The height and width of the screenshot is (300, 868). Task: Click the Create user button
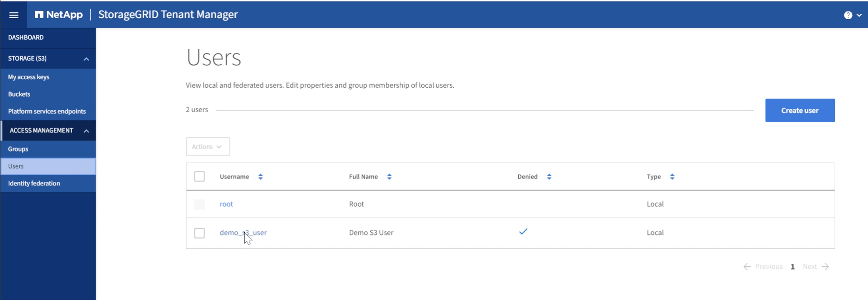(800, 110)
